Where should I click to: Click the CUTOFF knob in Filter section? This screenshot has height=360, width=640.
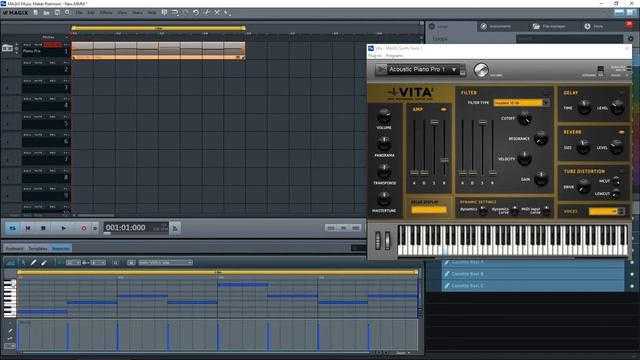coord(524,119)
